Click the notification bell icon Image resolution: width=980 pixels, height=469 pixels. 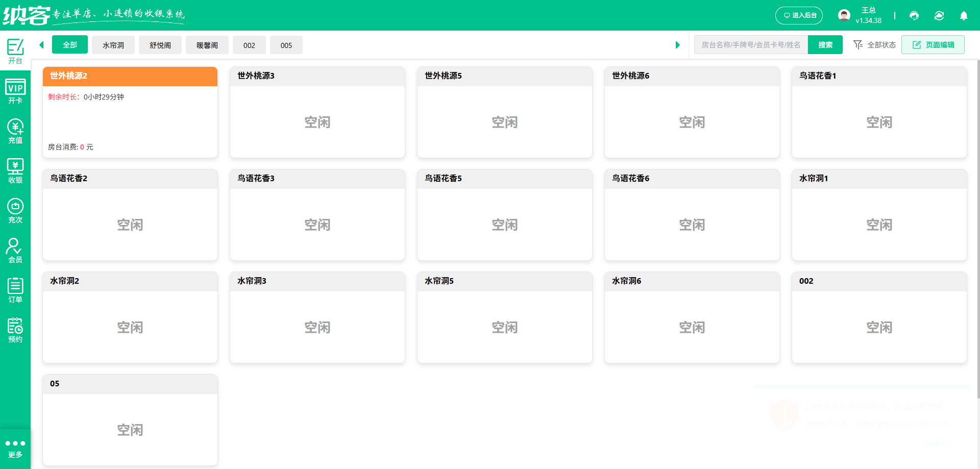[x=964, y=16]
